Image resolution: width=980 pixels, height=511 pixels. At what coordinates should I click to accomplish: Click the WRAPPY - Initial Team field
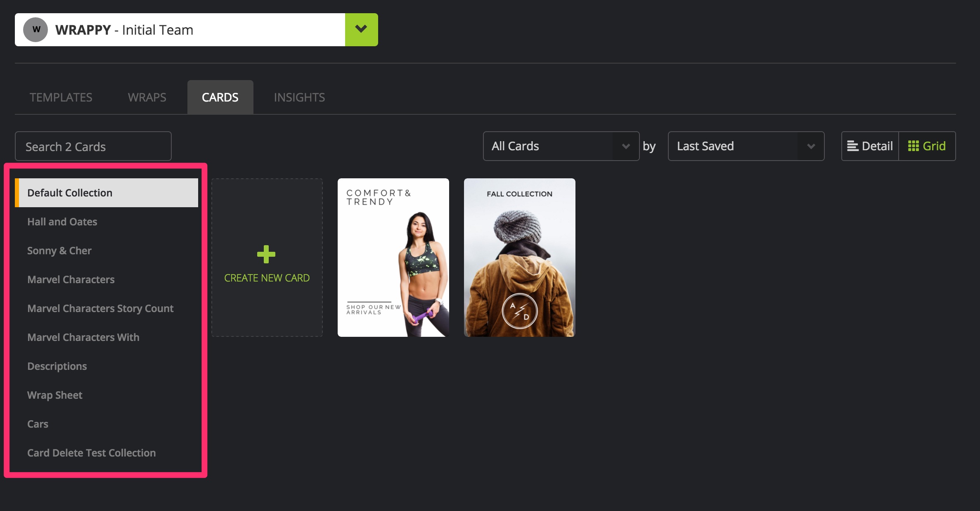[180, 30]
